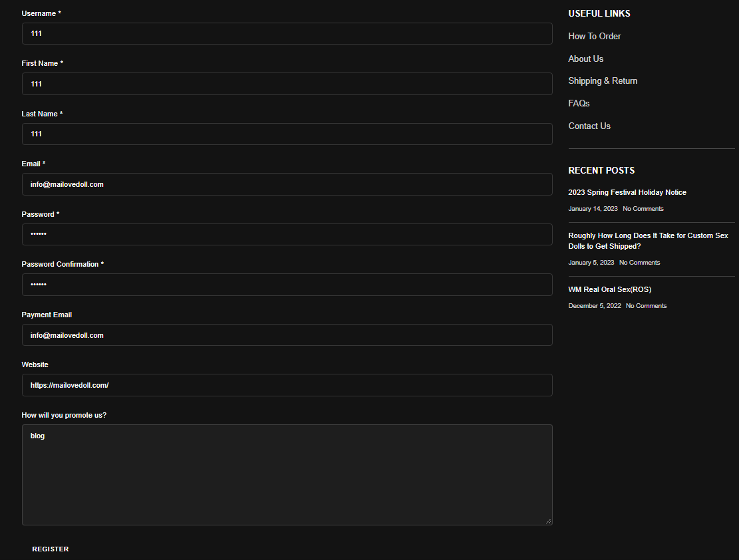Grab the textarea resize handle

[x=549, y=521]
